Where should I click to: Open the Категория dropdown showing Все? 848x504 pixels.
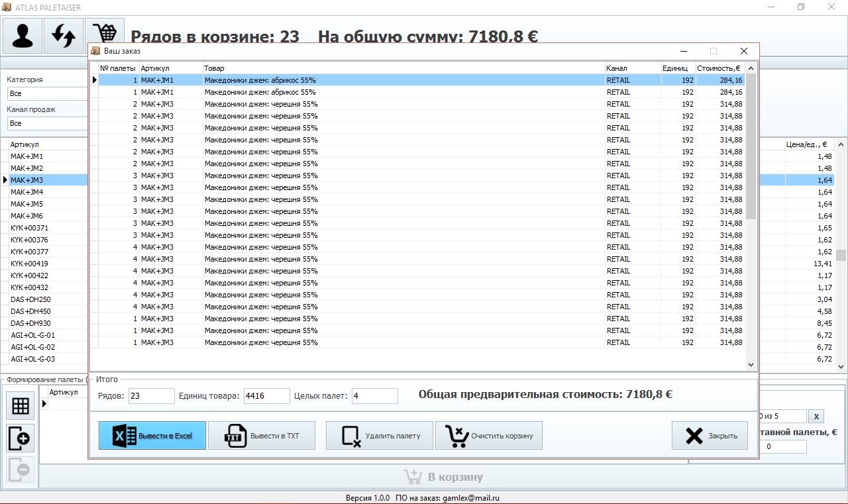click(47, 93)
